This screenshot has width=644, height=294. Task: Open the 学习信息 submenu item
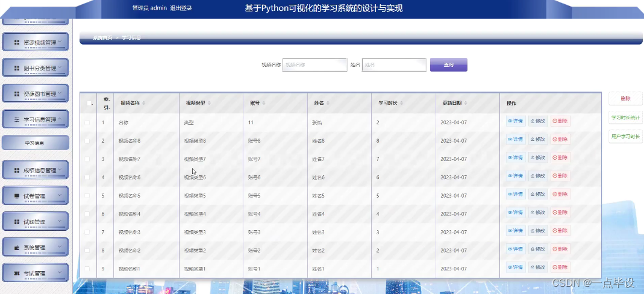[36, 143]
